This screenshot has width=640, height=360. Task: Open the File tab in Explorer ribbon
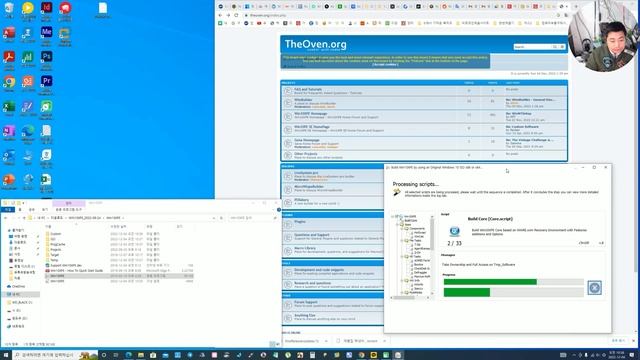click(8, 209)
